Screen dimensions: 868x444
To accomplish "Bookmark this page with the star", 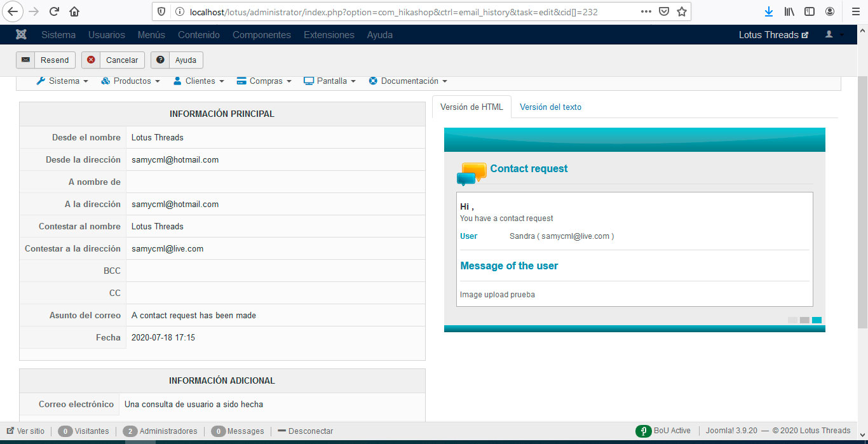I will click(682, 11).
